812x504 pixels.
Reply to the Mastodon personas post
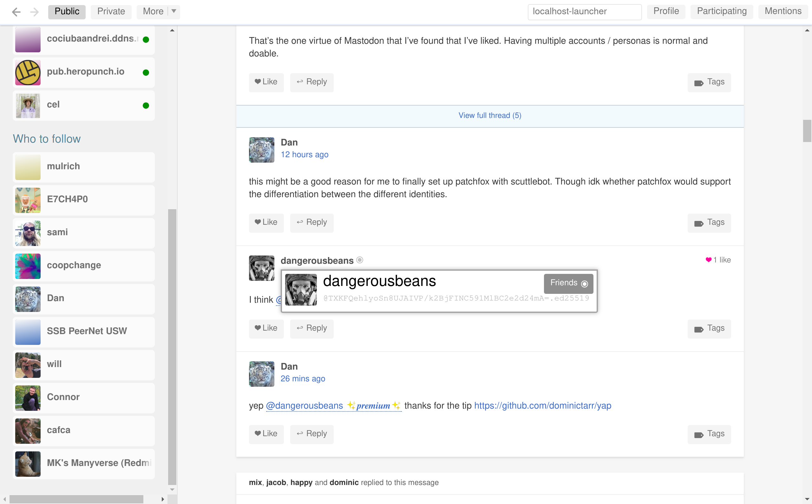312,82
